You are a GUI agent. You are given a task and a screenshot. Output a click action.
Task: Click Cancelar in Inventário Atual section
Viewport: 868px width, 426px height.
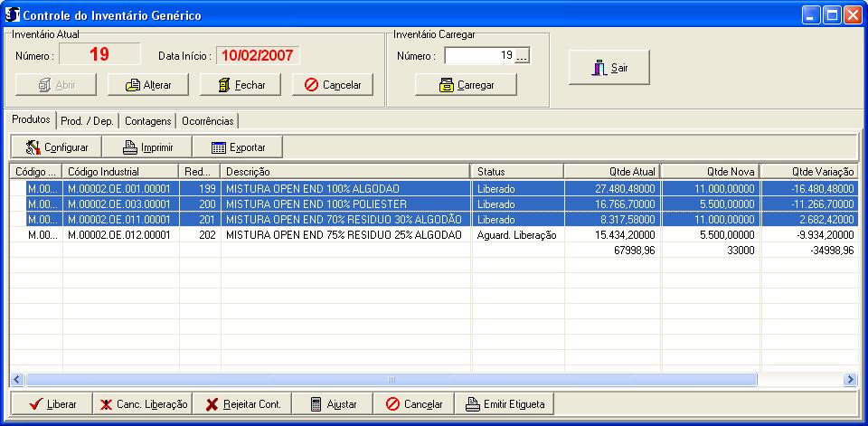pyautogui.click(x=332, y=85)
